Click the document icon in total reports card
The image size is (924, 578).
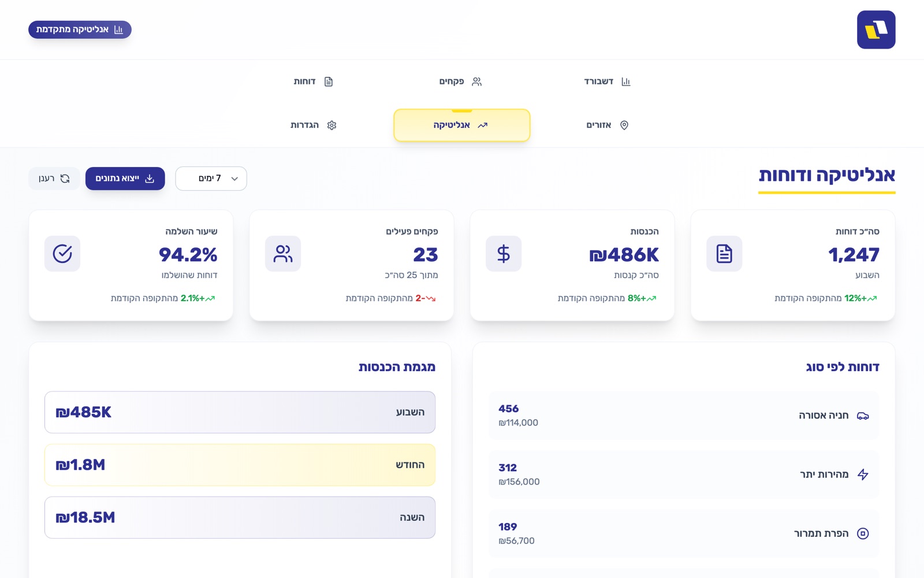click(724, 254)
